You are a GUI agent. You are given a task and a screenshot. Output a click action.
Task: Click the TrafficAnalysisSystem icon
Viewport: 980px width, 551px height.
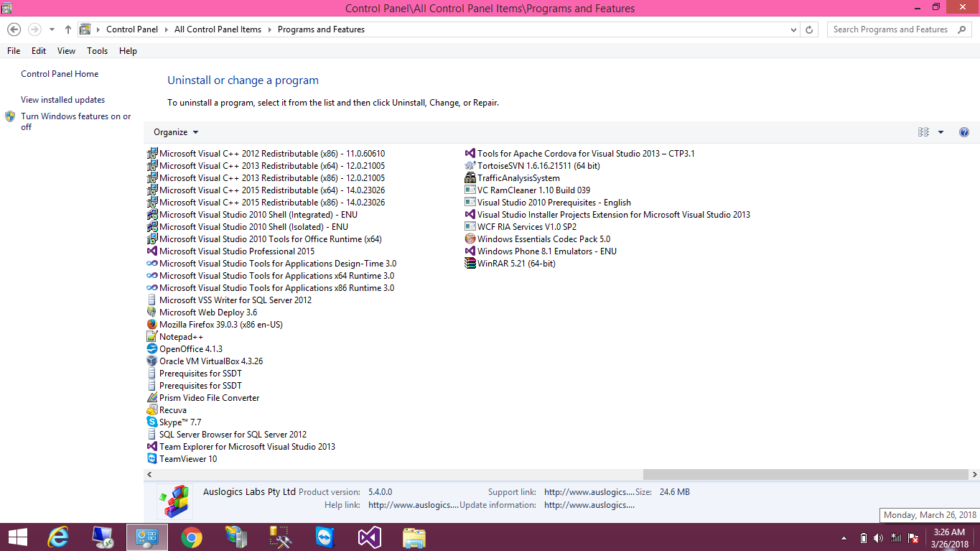click(x=470, y=178)
